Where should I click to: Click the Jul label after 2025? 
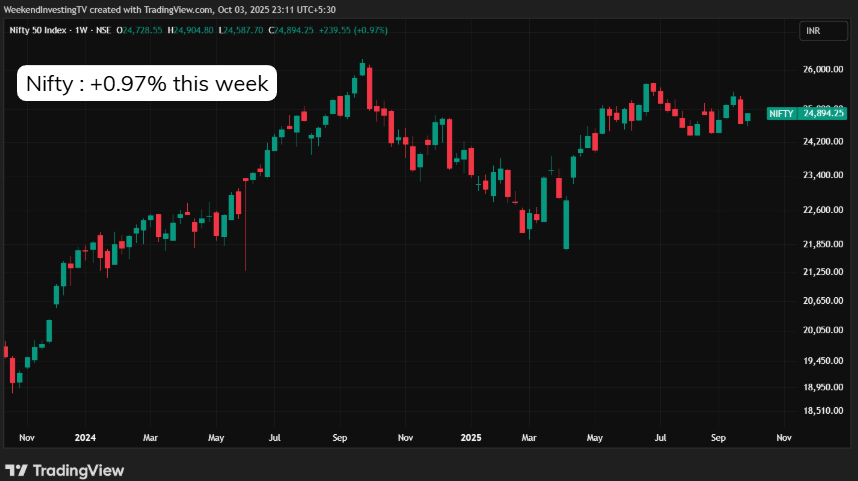tap(660, 437)
